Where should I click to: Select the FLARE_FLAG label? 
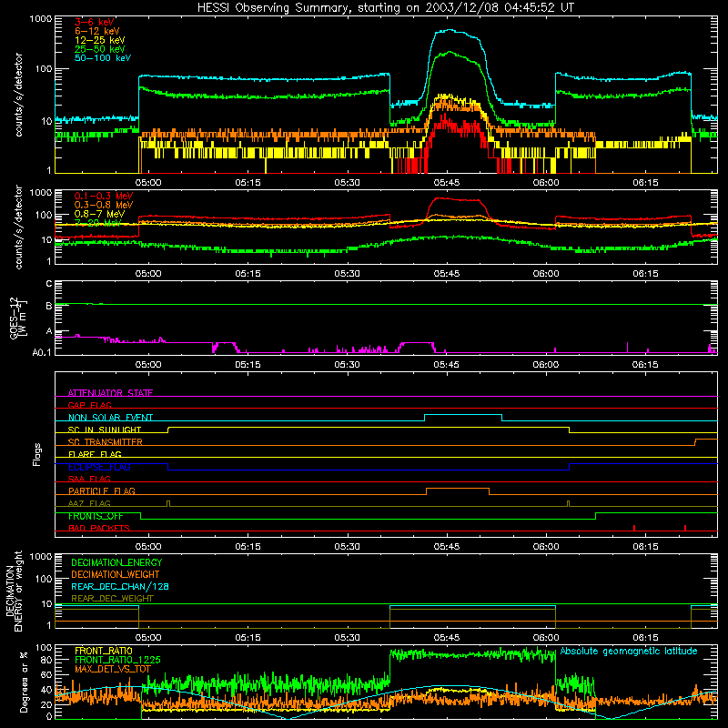click(x=95, y=454)
